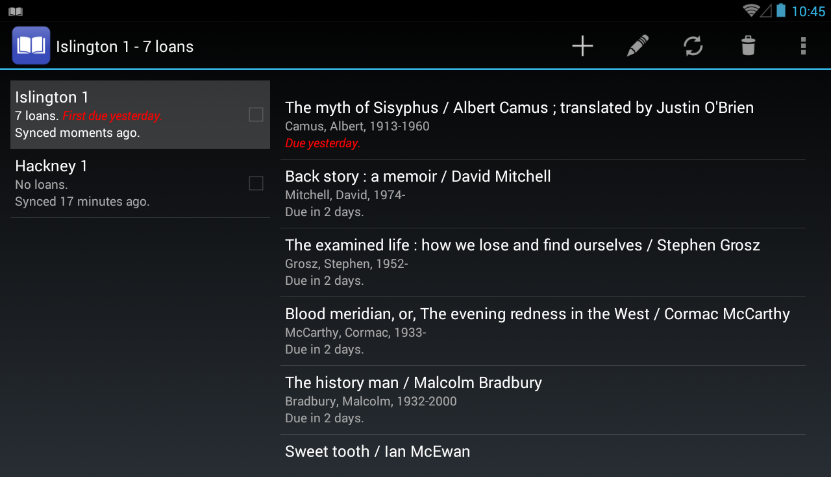831x477 pixels.
Task: Tap the pencil edit icon
Action: (x=637, y=46)
